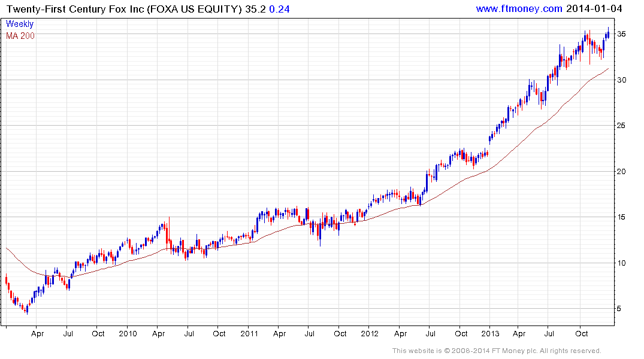Click the '2010' x-axis label
This screenshot has width=644, height=359.
pyautogui.click(x=128, y=333)
